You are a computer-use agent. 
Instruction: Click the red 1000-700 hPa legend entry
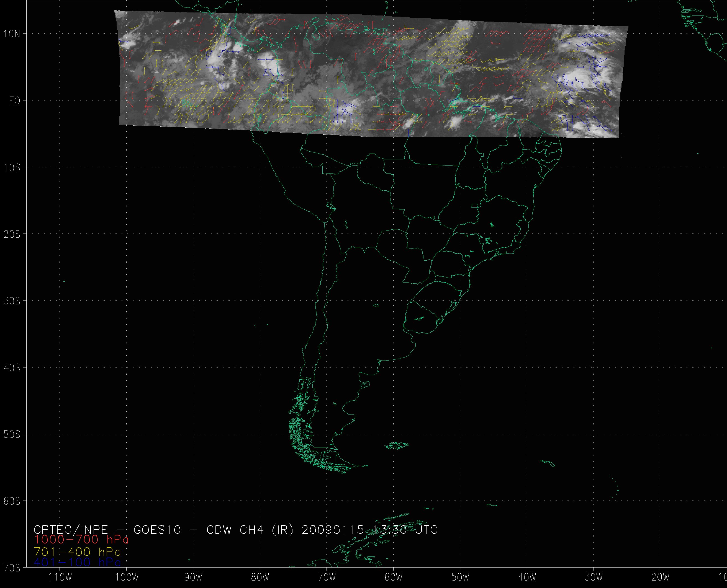click(81, 540)
